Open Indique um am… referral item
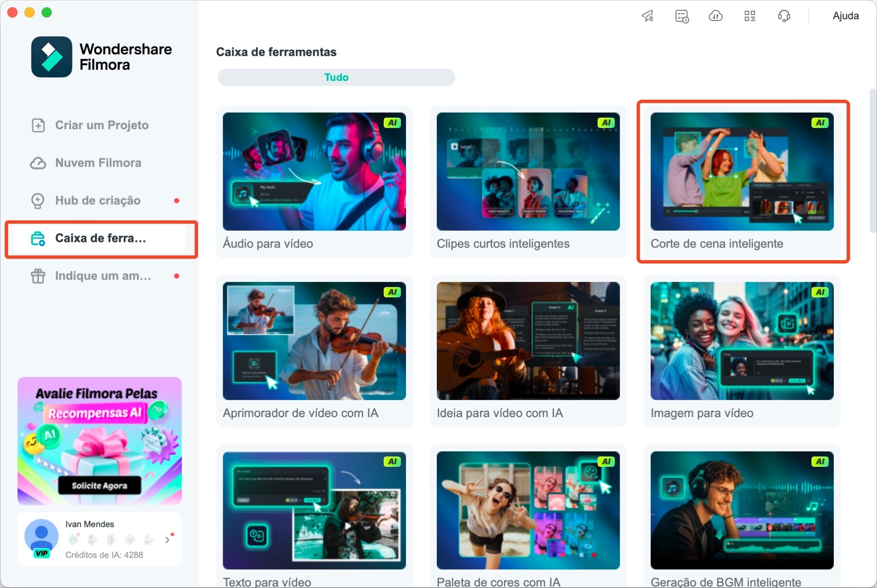The height and width of the screenshot is (588, 877). [103, 276]
